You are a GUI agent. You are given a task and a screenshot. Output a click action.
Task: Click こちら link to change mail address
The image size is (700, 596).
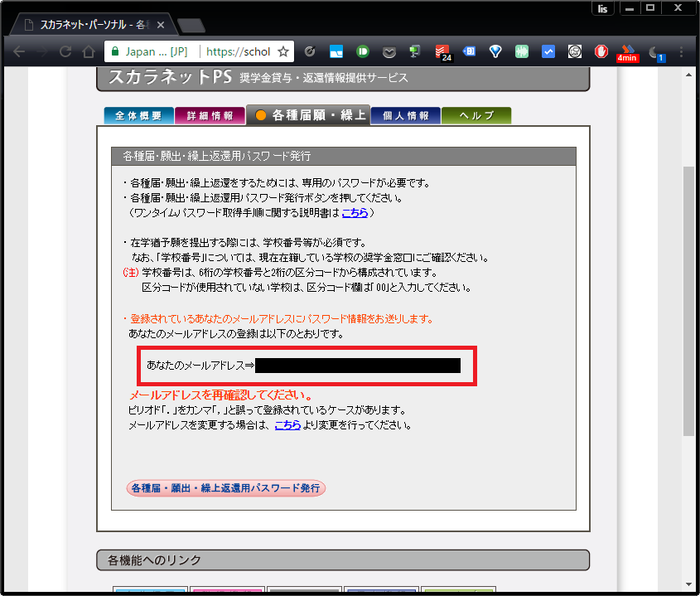287,425
